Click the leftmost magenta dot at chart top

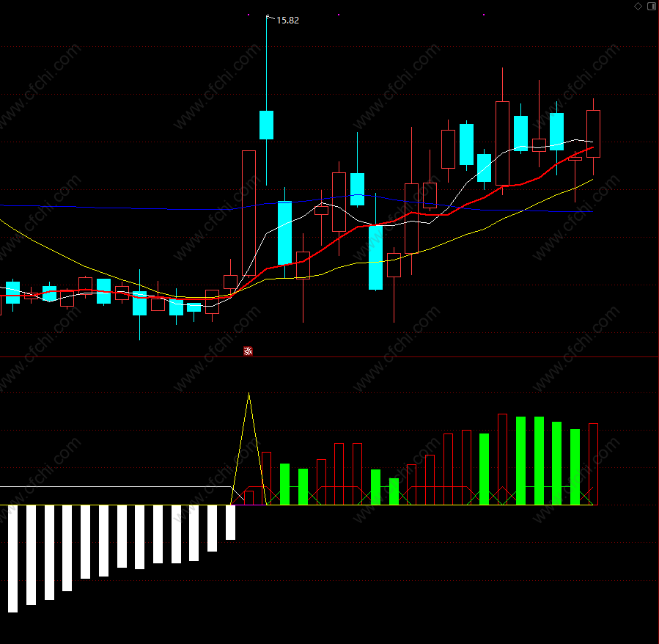(x=248, y=15)
